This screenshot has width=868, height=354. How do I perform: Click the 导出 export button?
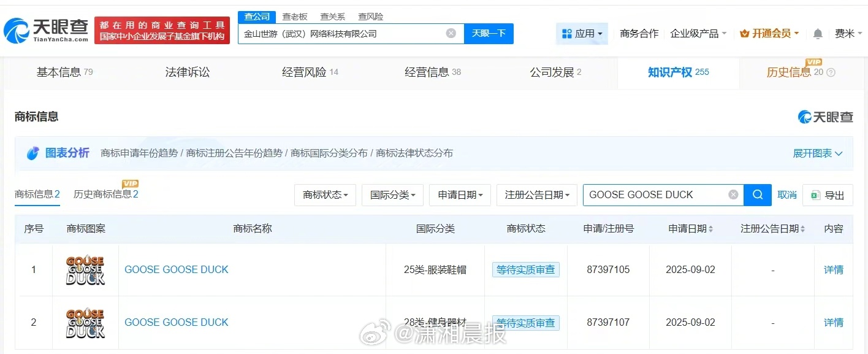(x=828, y=194)
